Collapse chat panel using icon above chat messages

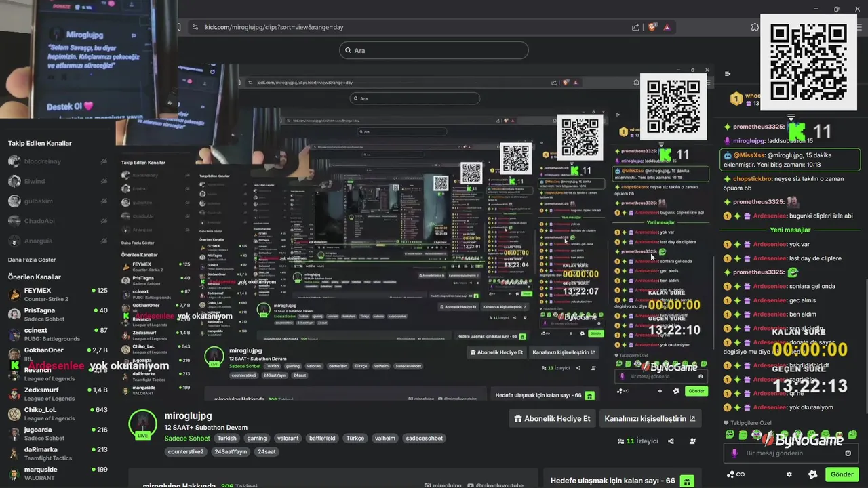pyautogui.click(x=728, y=74)
